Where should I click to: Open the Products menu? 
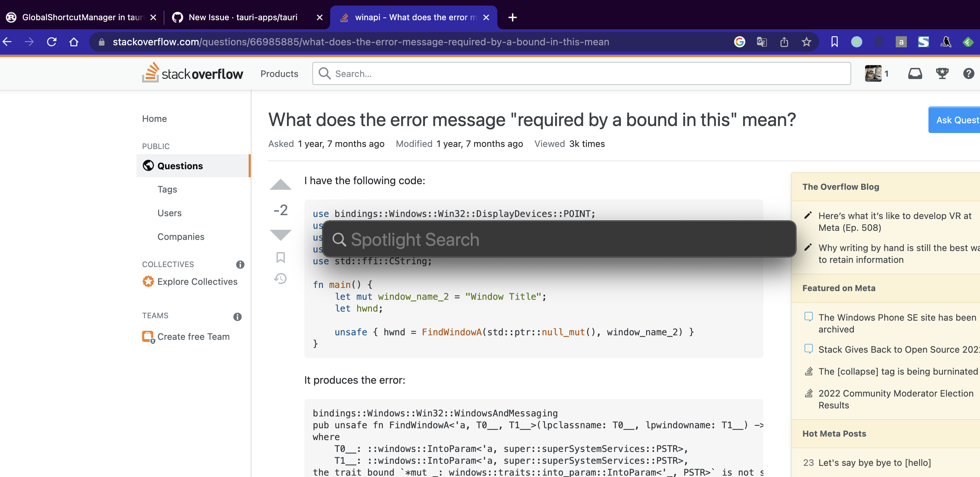(279, 73)
